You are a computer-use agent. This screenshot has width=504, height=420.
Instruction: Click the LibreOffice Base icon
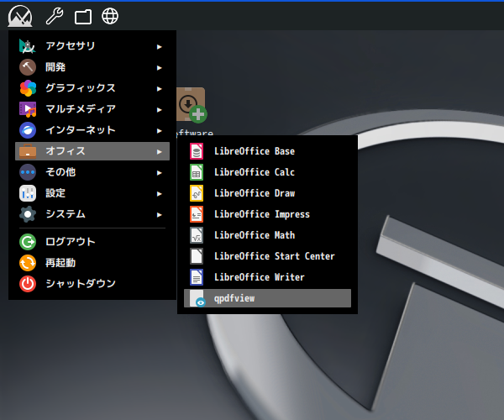[197, 152]
